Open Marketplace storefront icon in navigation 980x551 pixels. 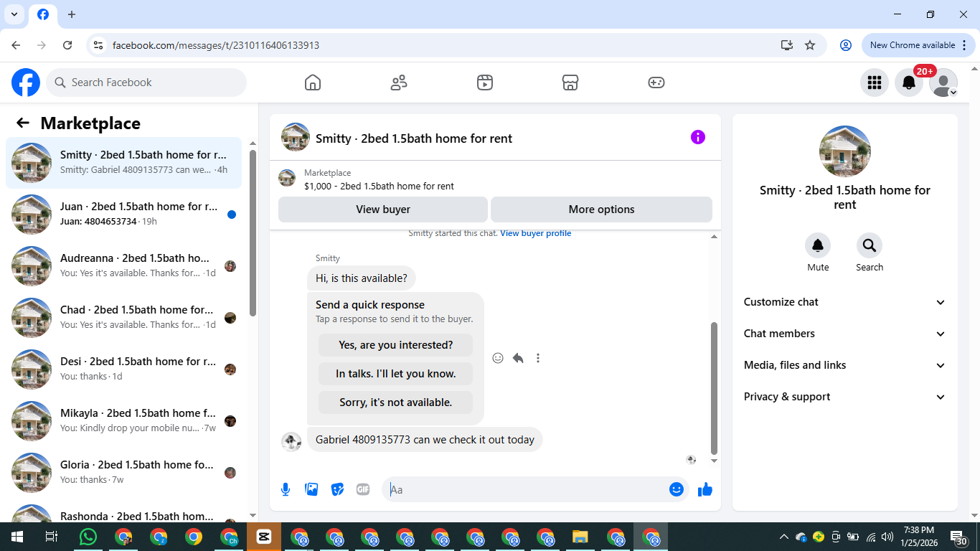[x=570, y=83]
